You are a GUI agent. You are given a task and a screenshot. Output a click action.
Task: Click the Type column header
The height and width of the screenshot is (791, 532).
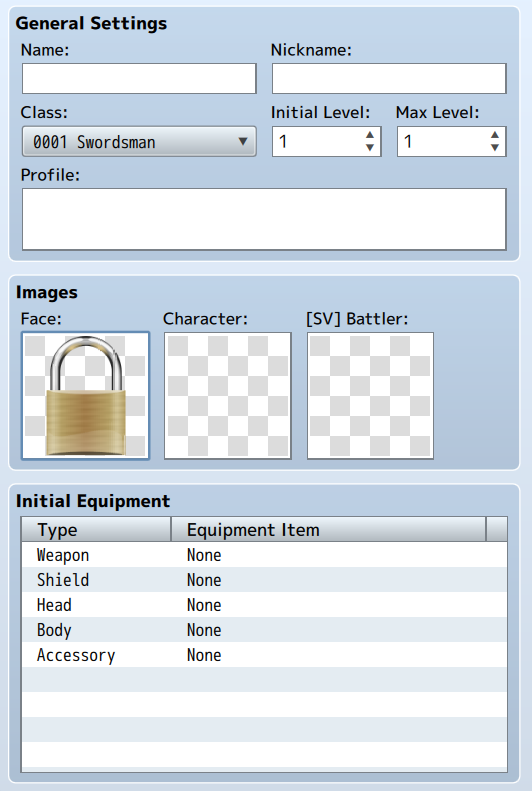tap(96, 529)
